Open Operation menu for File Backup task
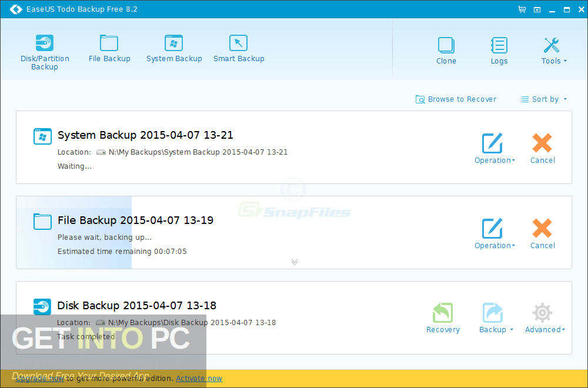588x388 pixels. coord(495,233)
